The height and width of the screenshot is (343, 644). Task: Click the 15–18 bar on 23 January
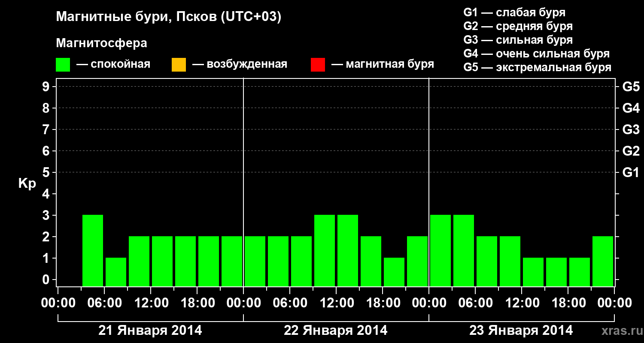click(556, 272)
